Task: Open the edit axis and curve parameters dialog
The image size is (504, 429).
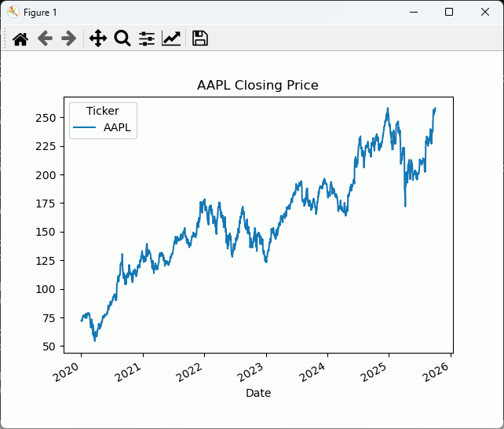Action: tap(171, 38)
